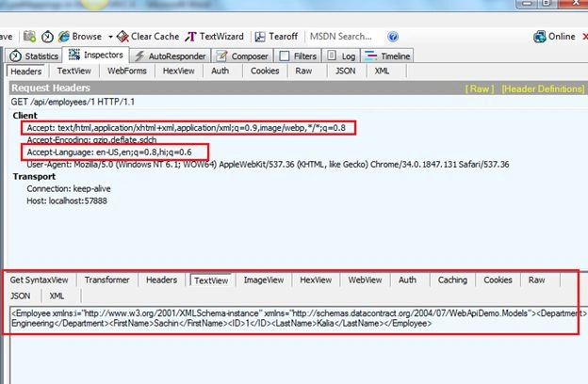This screenshot has width=588, height=384.
Task: Click the [Header Definitions] link
Action: coord(543,88)
